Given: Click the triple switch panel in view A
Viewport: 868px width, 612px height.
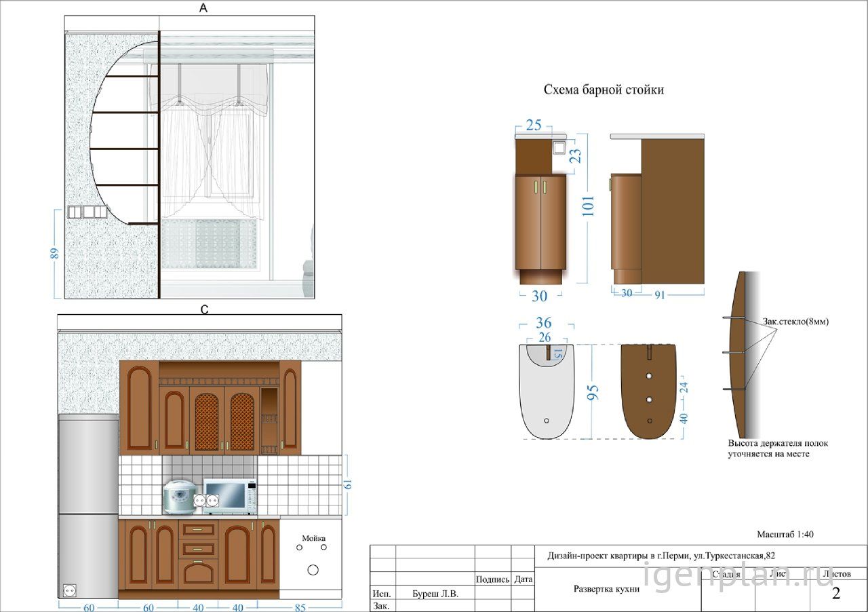Looking at the screenshot, I should [87, 212].
